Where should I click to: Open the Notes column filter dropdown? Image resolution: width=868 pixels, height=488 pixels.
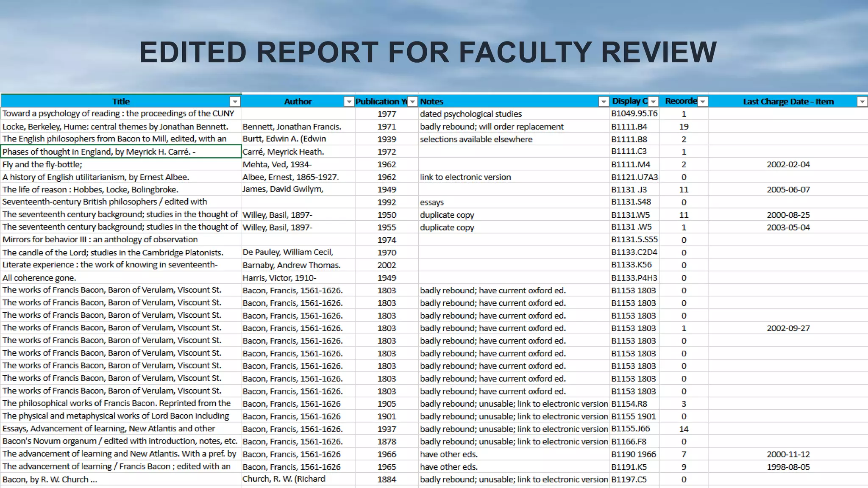click(x=604, y=101)
